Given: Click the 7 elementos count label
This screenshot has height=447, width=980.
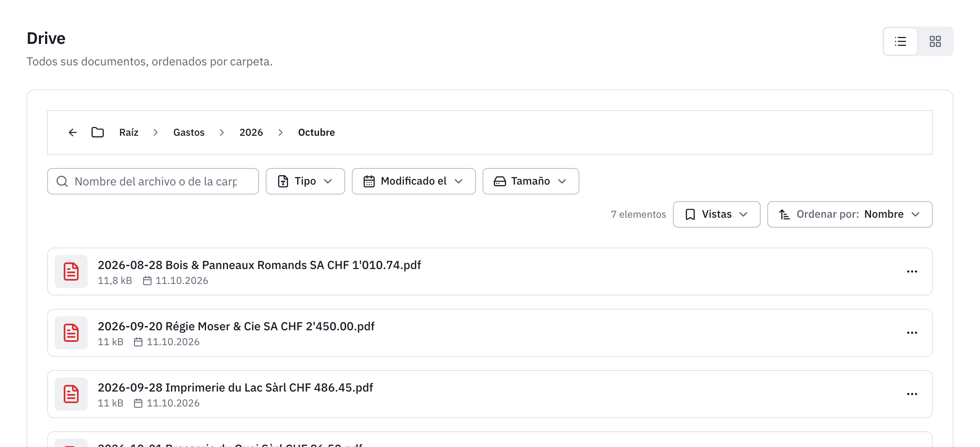Looking at the screenshot, I should tap(639, 214).
